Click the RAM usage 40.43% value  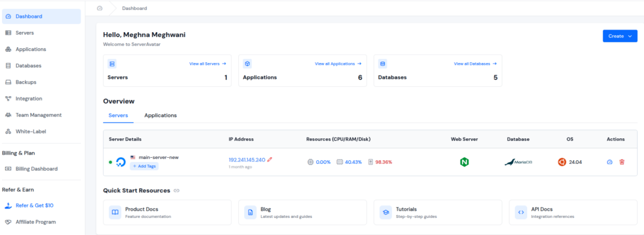pyautogui.click(x=353, y=162)
